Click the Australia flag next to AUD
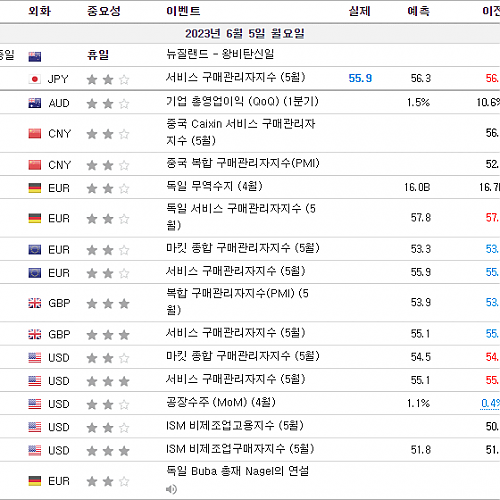 [35, 103]
